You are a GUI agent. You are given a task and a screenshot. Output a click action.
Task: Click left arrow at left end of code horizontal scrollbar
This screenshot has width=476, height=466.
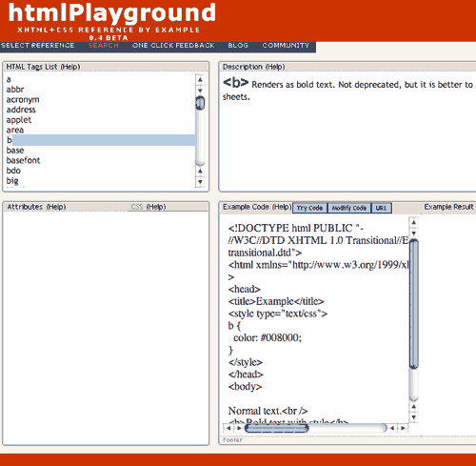[x=228, y=428]
